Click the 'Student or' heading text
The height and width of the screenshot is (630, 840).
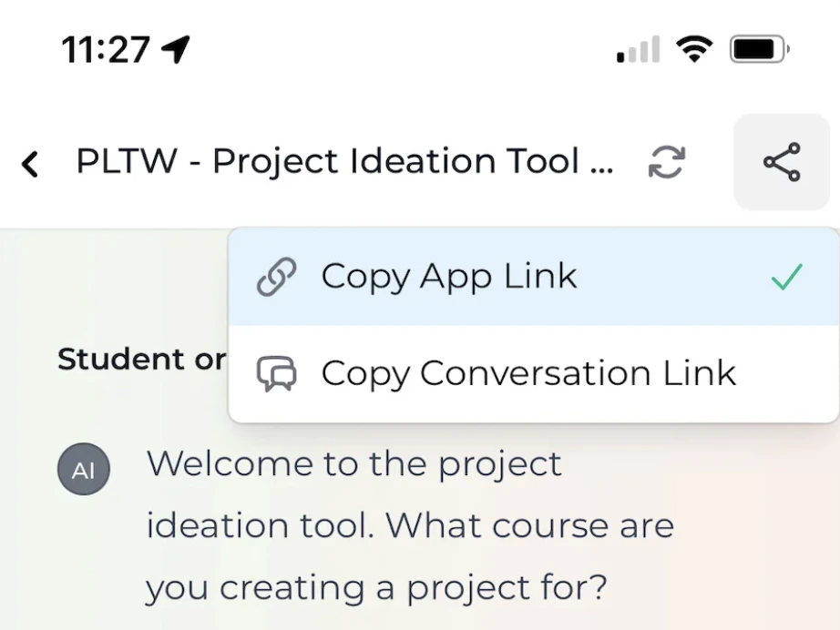point(141,359)
